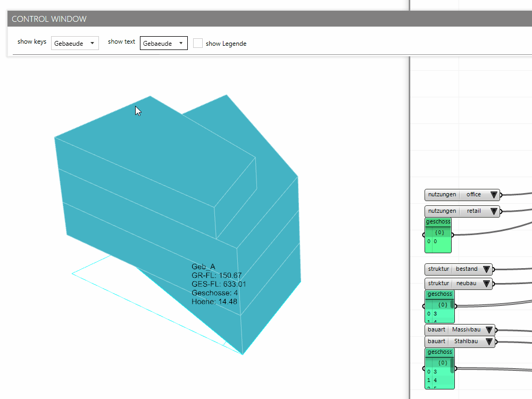This screenshot has height=399, width=532.
Task: Click the output grip of nutzungen office
Action: click(501, 195)
